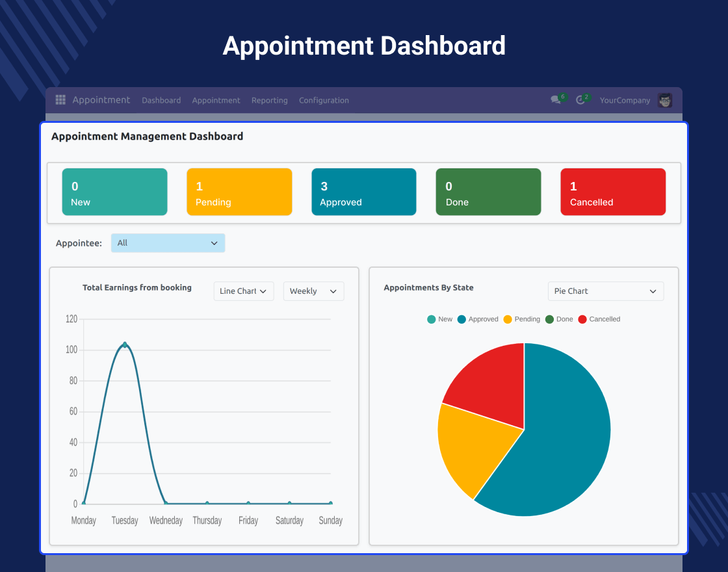Open the Configuration menu
Image resolution: width=728 pixels, height=572 pixels.
324,101
